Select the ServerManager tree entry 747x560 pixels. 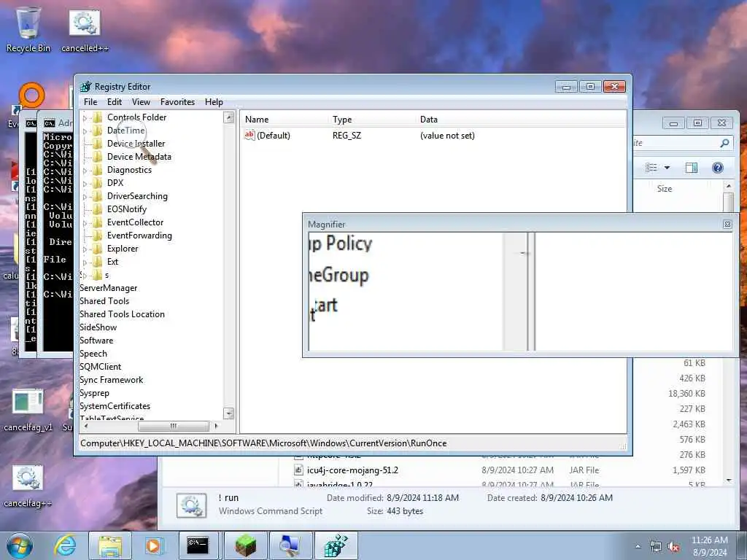pyautogui.click(x=108, y=288)
